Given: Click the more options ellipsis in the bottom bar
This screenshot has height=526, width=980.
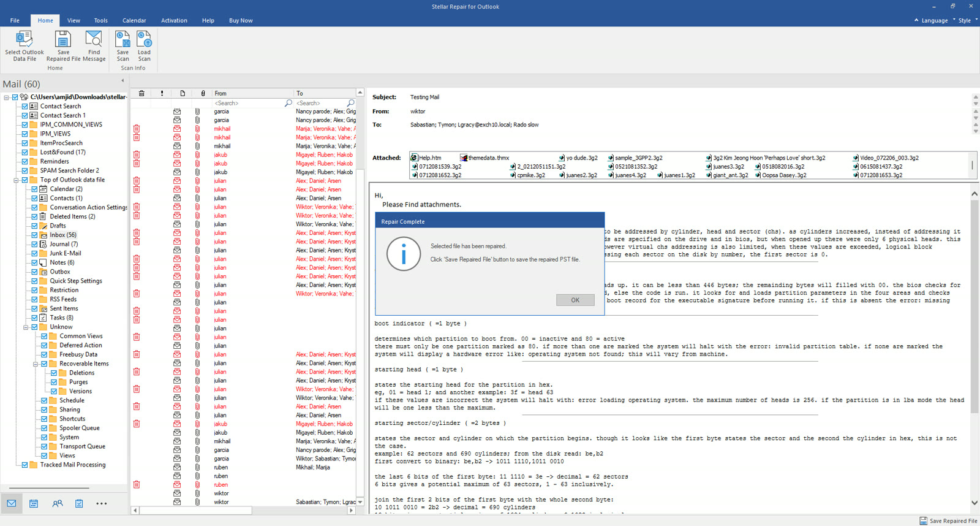Looking at the screenshot, I should click(x=102, y=503).
